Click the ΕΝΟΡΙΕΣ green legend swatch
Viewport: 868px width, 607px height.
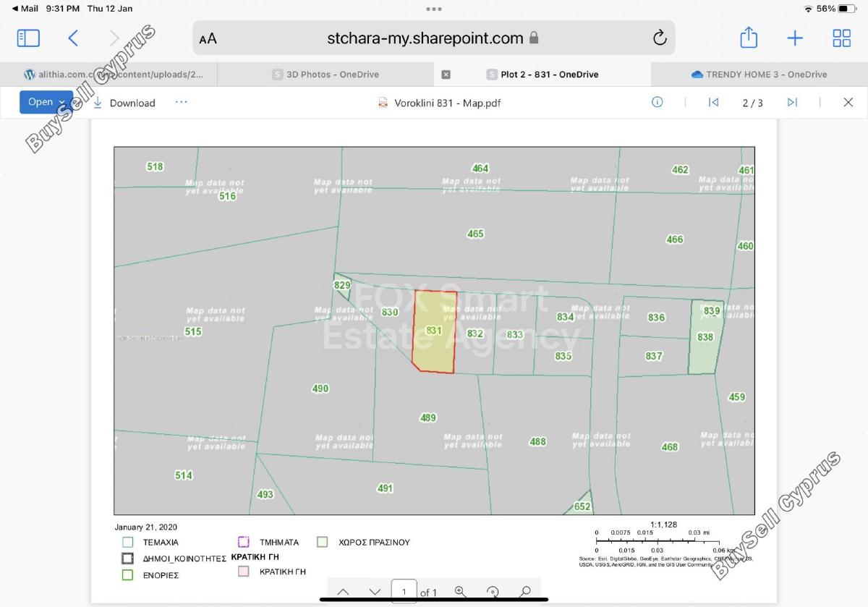tap(128, 575)
